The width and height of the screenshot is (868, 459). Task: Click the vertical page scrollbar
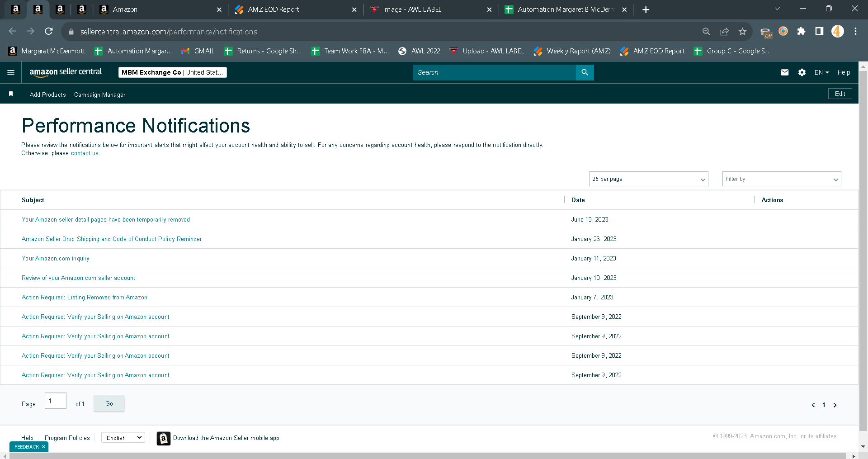[x=863, y=251]
